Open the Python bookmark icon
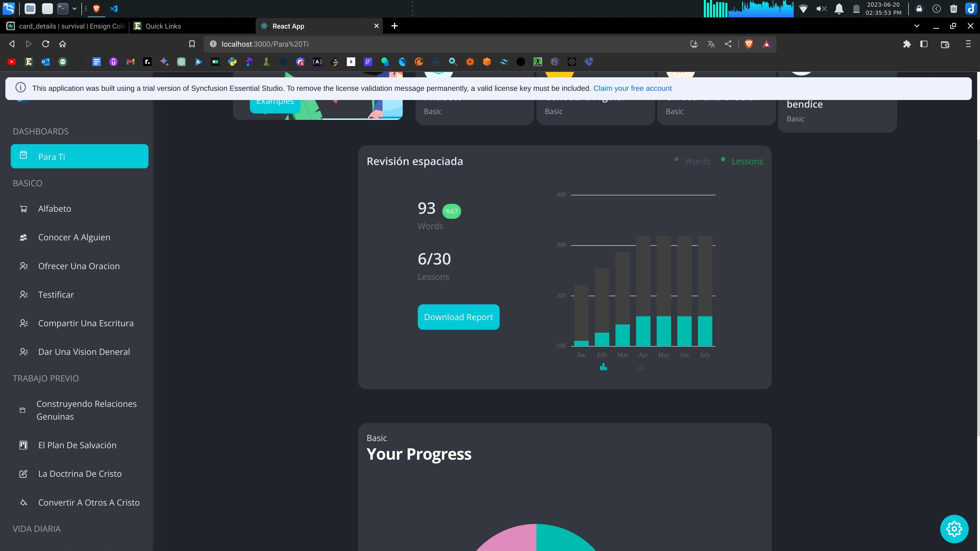The height and width of the screenshot is (551, 980). 232,61
